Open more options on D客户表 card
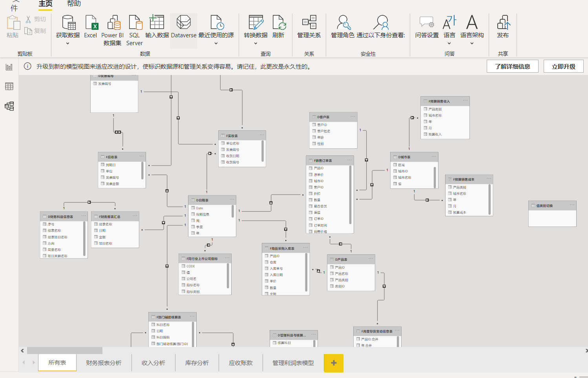The image size is (588, 378). pyautogui.click(x=353, y=116)
